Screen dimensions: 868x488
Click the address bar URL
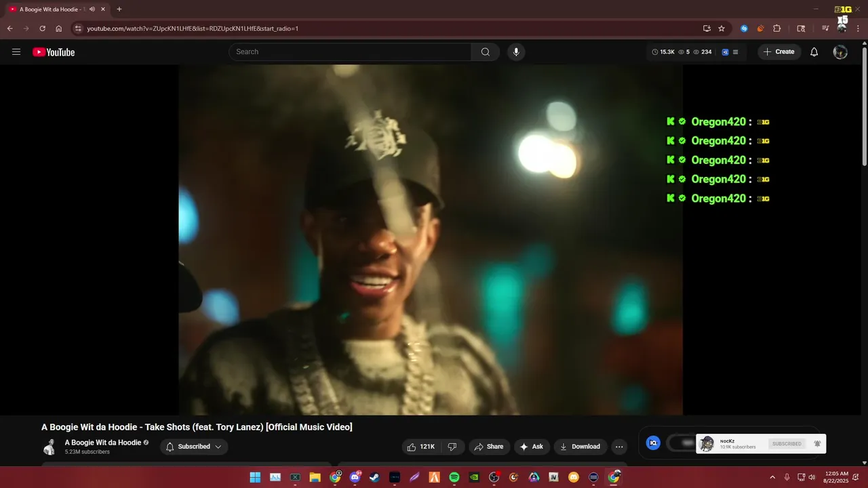(193, 28)
